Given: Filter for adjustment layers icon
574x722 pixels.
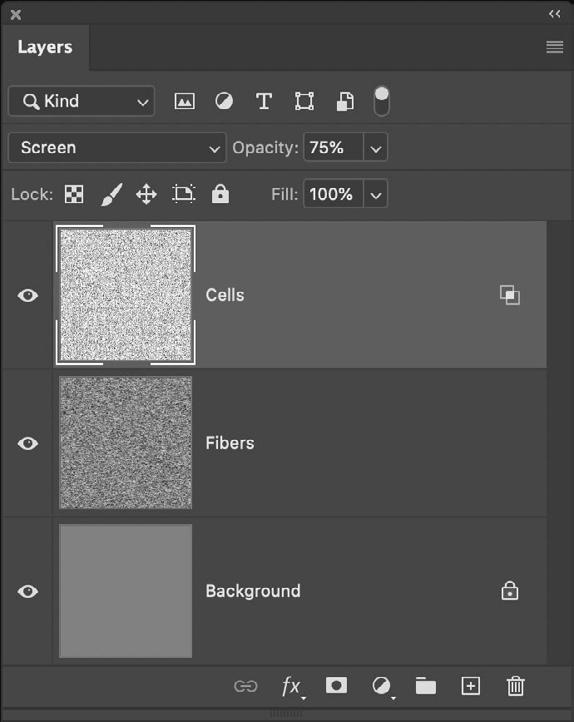Looking at the screenshot, I should pos(224,101).
